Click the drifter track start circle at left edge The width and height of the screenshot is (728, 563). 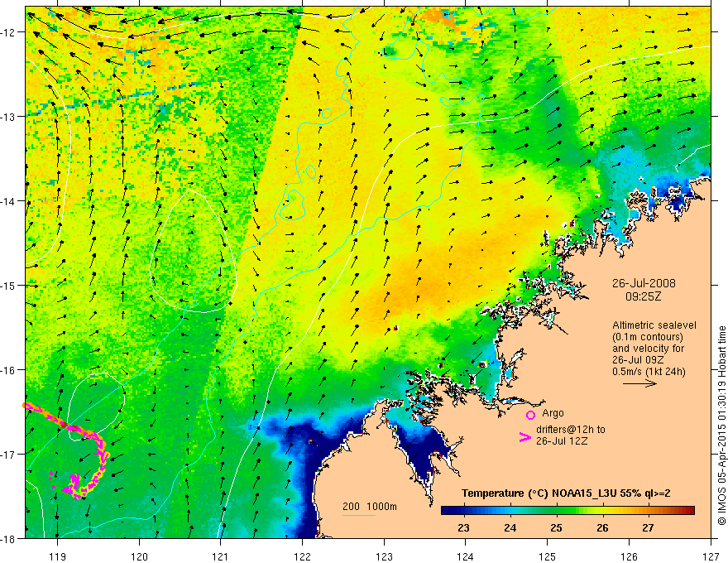tap(25, 405)
